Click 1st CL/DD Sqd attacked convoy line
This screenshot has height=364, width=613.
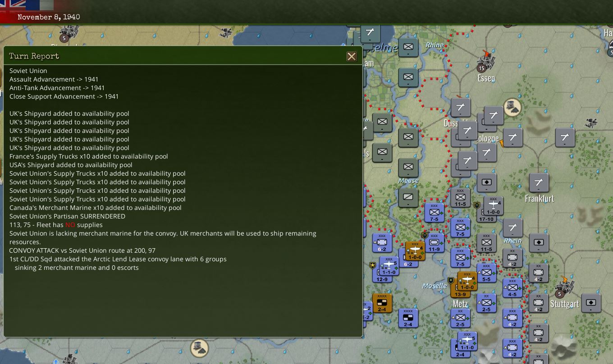click(x=118, y=259)
